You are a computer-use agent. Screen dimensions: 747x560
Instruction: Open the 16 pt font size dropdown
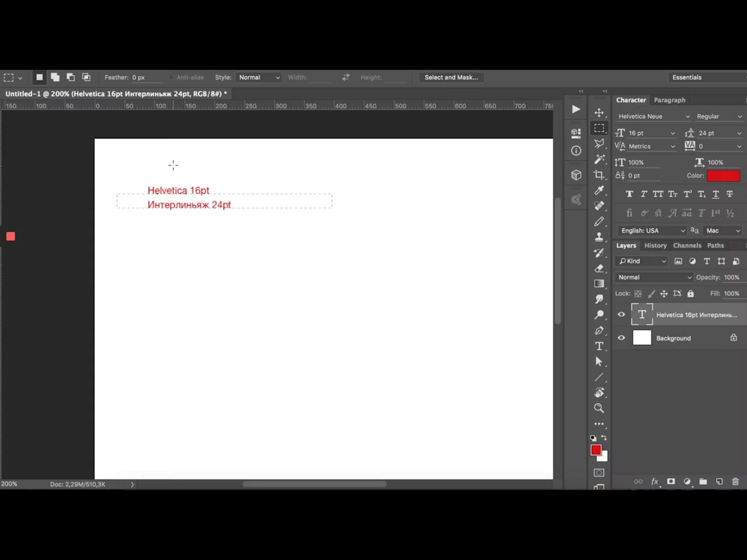[651, 133]
